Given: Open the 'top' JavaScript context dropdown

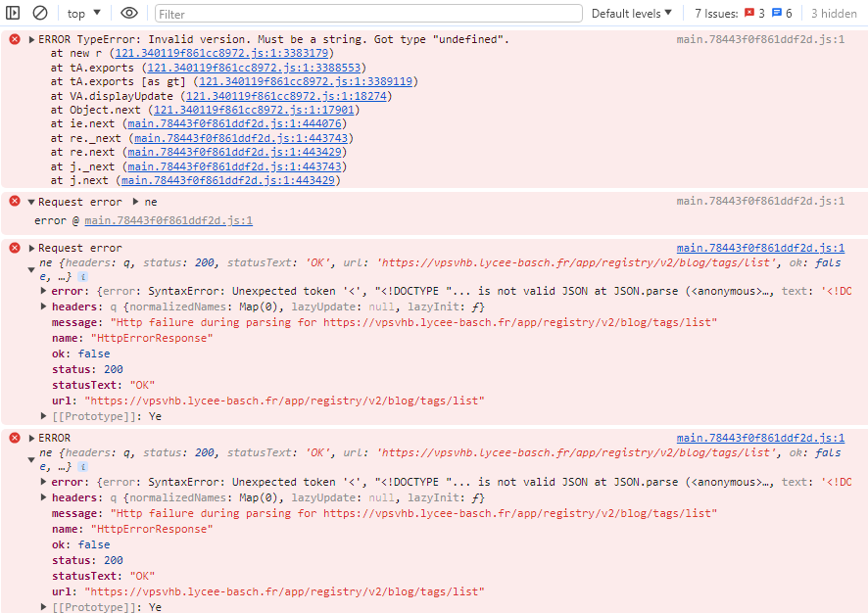Looking at the screenshot, I should (82, 14).
